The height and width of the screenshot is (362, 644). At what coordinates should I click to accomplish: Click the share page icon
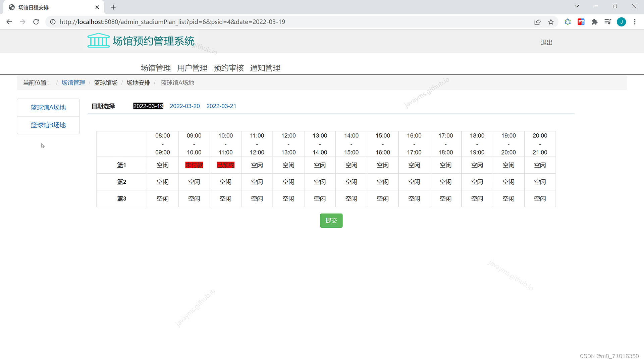point(537,22)
